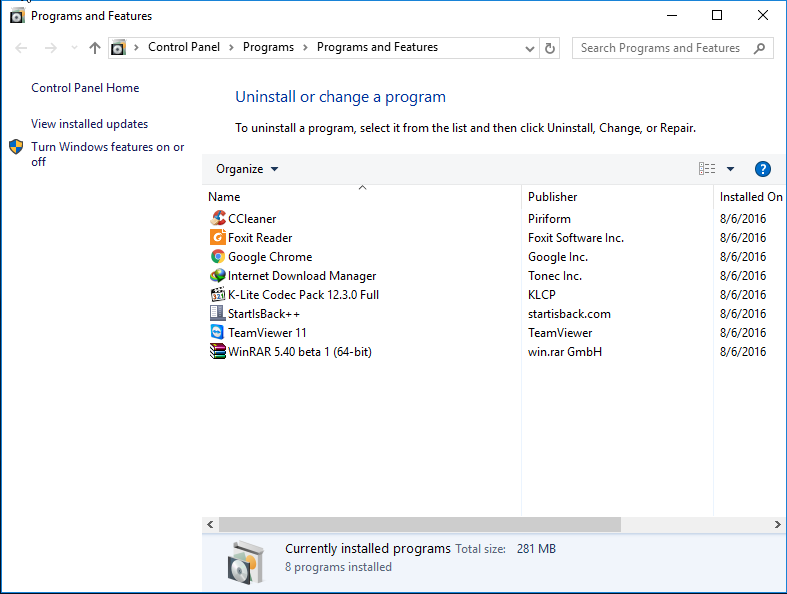Click the title bar Programs and Features icon
Viewport: 787px width, 594px height.
pos(17,16)
